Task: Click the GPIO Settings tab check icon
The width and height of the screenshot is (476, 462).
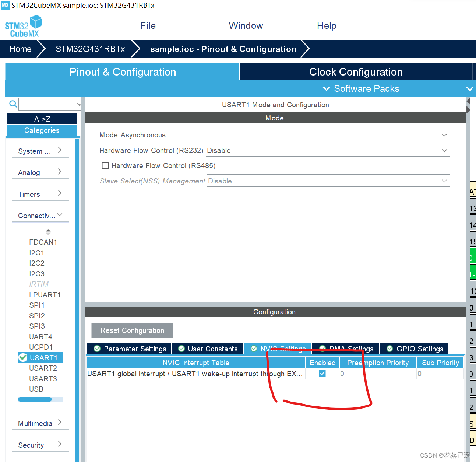Action: [x=389, y=349]
